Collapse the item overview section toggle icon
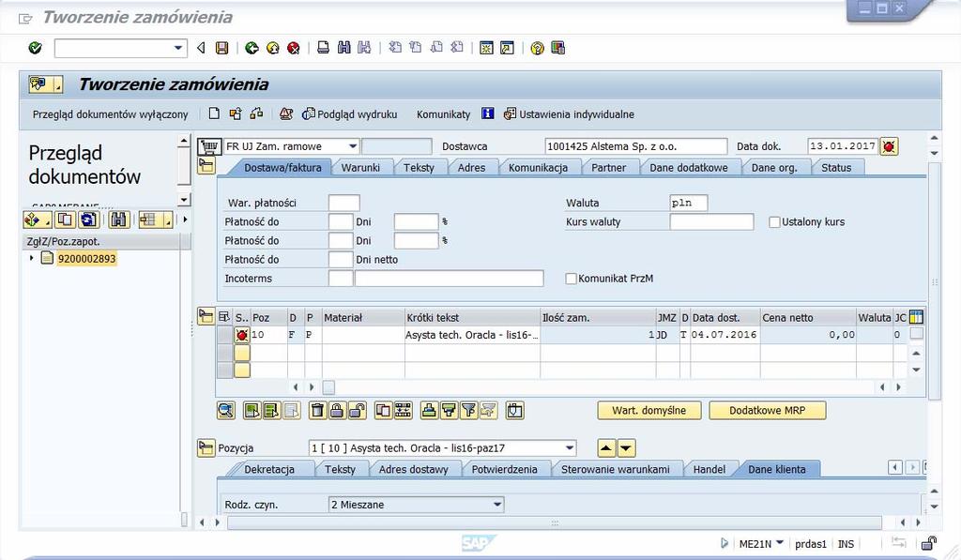 tap(206, 316)
